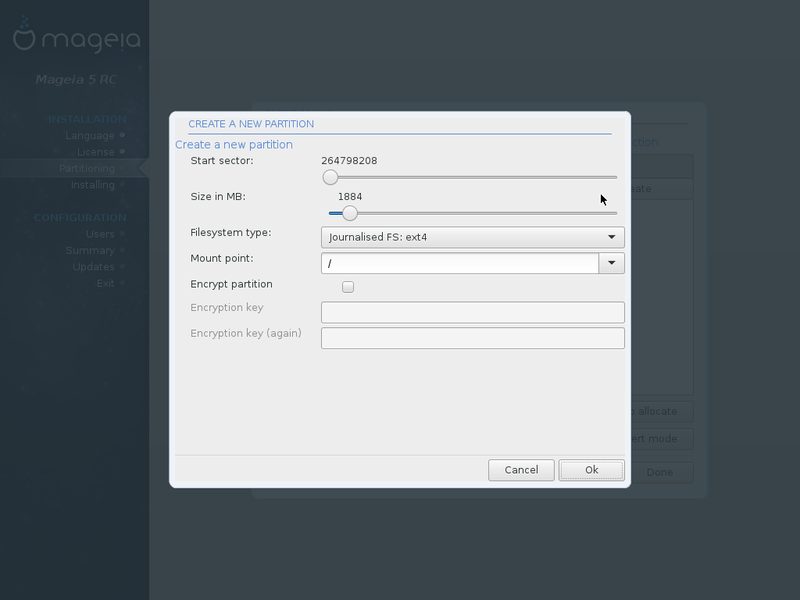This screenshot has width=800, height=600.
Task: Select the License step in sidebar
Action: pos(95,152)
